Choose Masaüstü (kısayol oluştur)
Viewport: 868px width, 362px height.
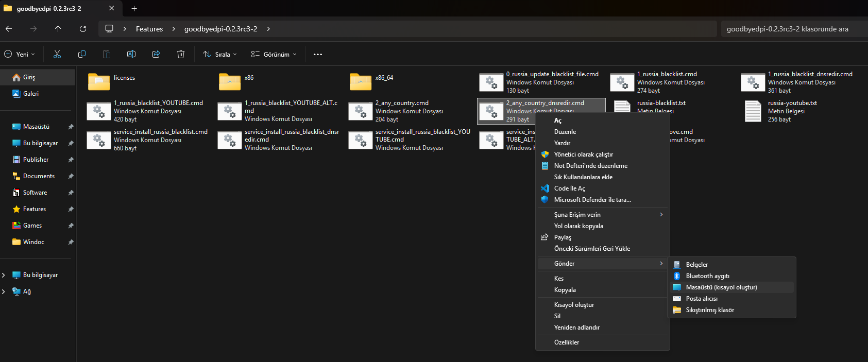(x=732, y=287)
